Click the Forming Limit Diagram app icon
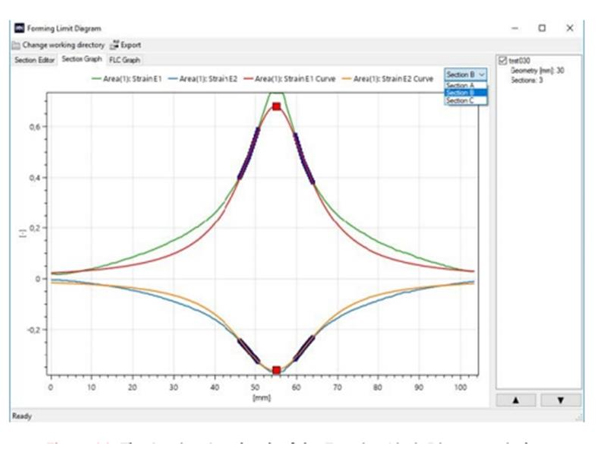Screen dimensions: 600x450 [x=16, y=28]
